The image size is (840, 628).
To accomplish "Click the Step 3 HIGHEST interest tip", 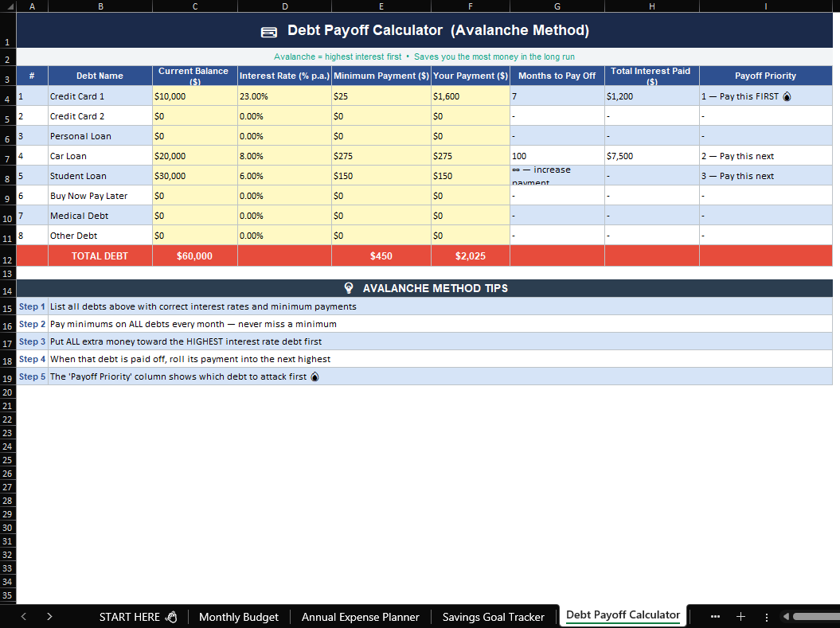I will point(440,341).
